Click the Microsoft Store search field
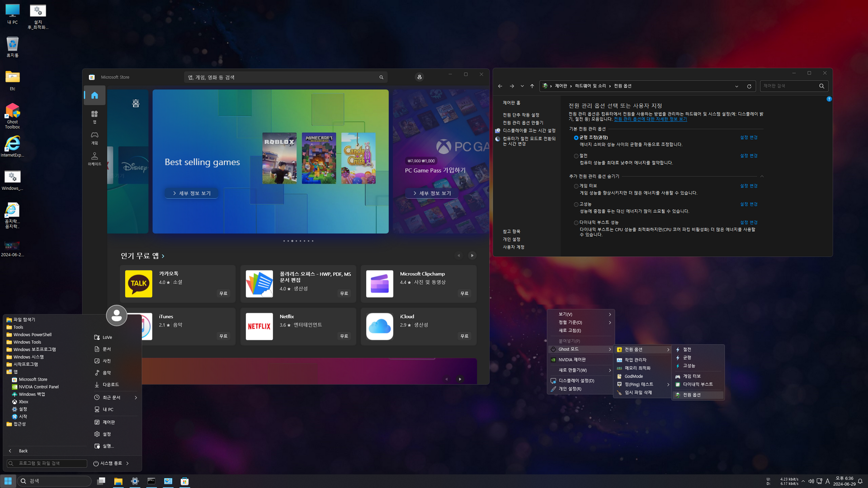Screen dimensions: 868x488 [280, 77]
